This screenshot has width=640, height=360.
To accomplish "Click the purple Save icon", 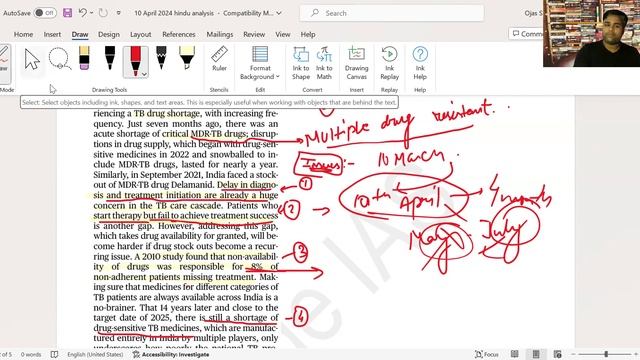I will [67, 13].
